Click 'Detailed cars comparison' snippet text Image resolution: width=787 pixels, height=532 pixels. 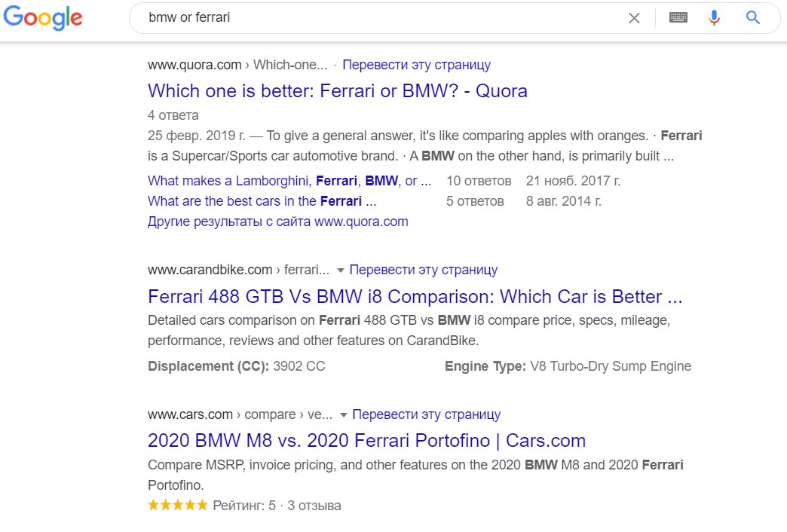point(409,330)
